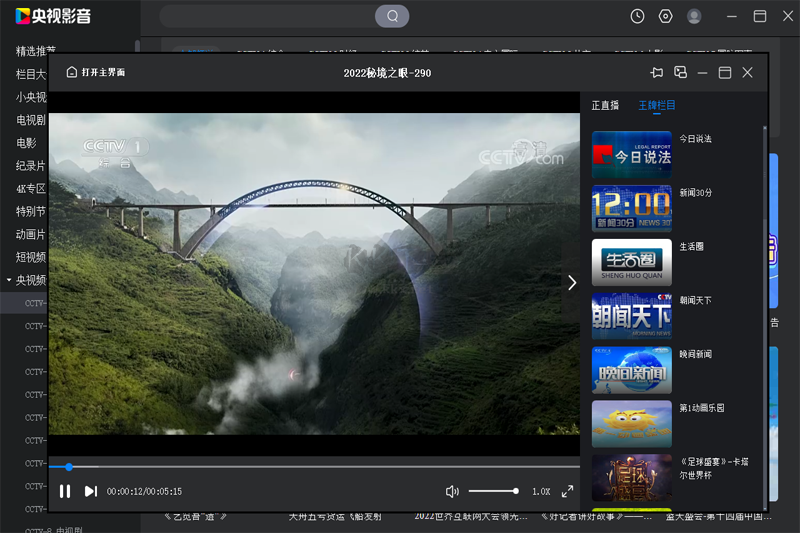Open 4K专区 in the sidebar
The height and width of the screenshot is (533, 800).
pyautogui.click(x=31, y=189)
